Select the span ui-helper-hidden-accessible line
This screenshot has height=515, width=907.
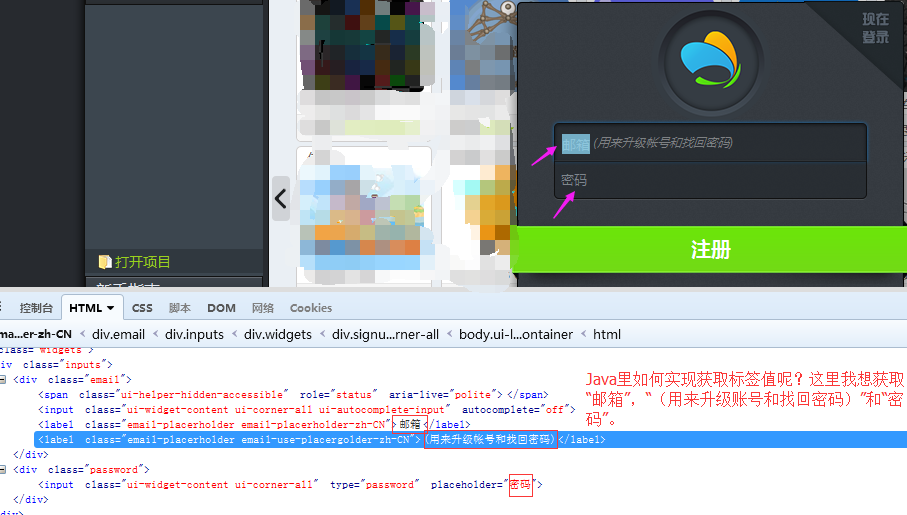293,395
